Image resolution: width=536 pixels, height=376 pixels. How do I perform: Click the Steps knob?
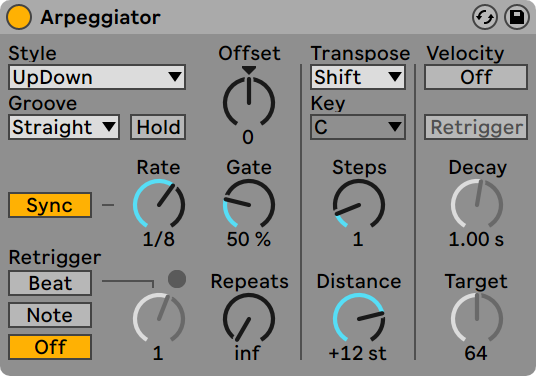(359, 204)
